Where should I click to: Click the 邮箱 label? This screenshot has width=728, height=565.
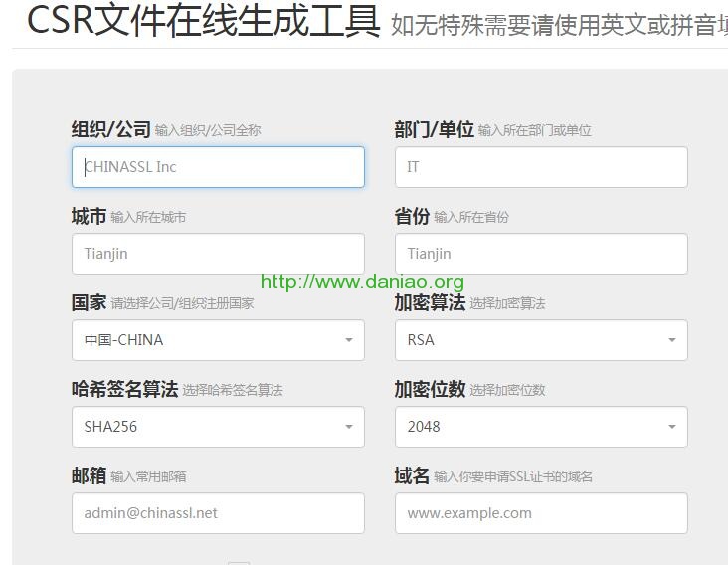(x=89, y=475)
